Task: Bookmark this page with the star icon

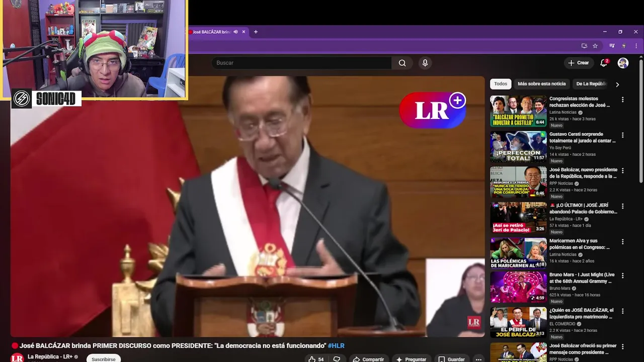Action: pyautogui.click(x=595, y=46)
